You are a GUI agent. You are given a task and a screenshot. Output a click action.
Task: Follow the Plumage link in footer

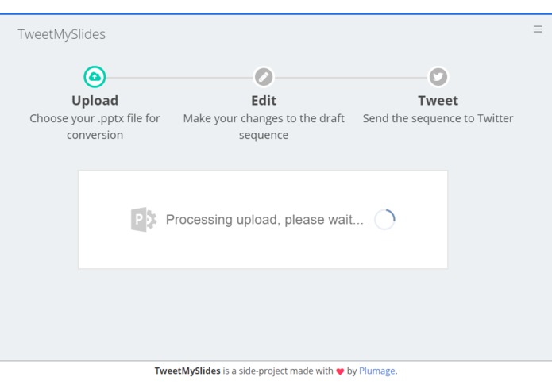point(377,371)
